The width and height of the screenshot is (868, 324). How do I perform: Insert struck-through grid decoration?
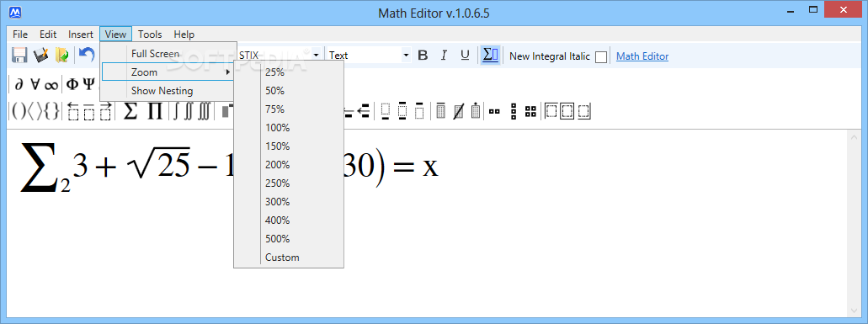[x=458, y=111]
